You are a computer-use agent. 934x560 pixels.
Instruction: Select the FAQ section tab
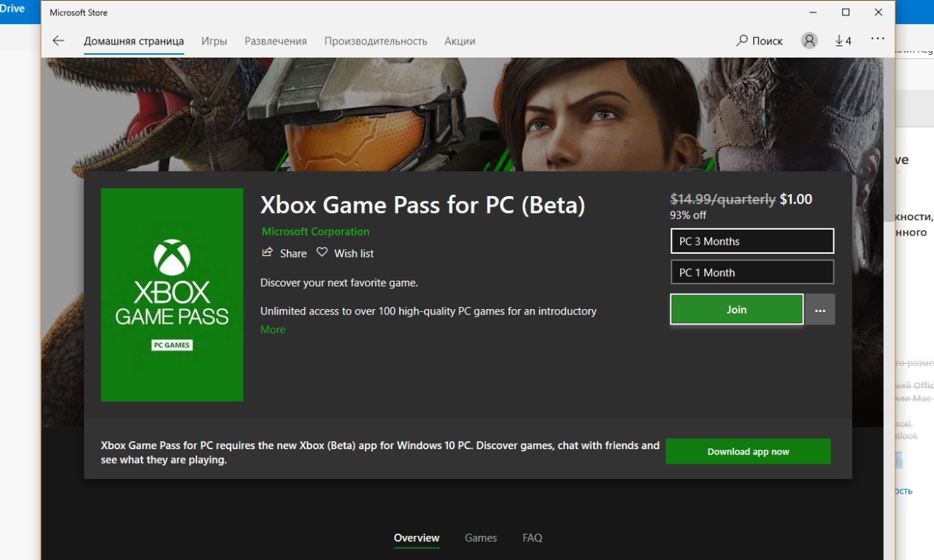[533, 538]
